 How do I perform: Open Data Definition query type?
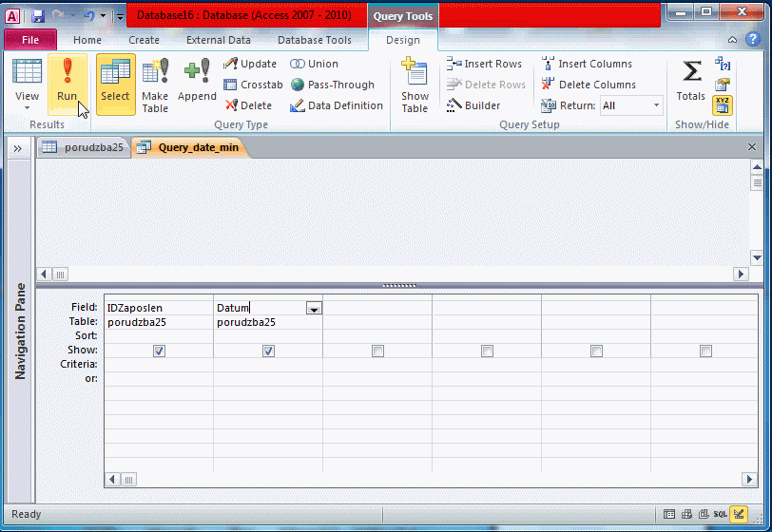pyautogui.click(x=337, y=105)
